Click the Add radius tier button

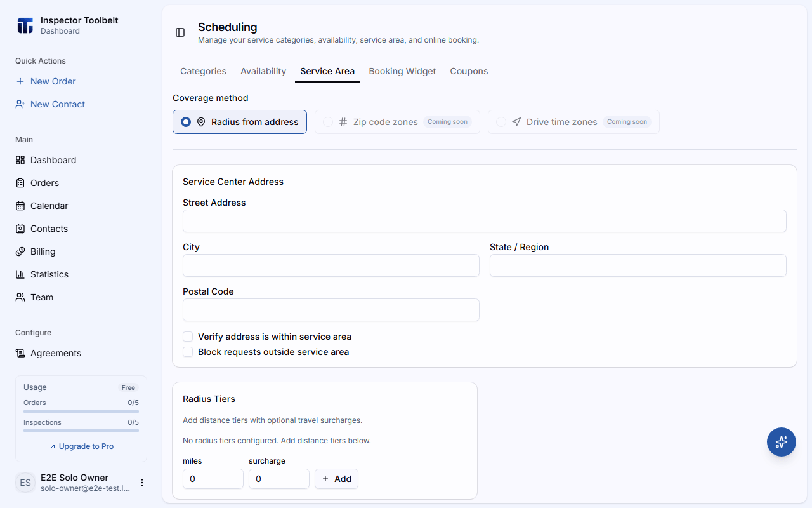point(336,479)
